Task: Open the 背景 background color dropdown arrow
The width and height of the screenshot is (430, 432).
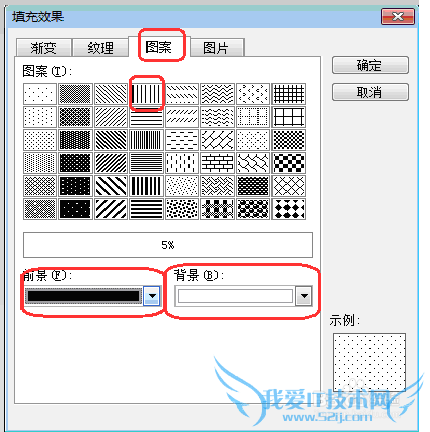Action: point(304,296)
